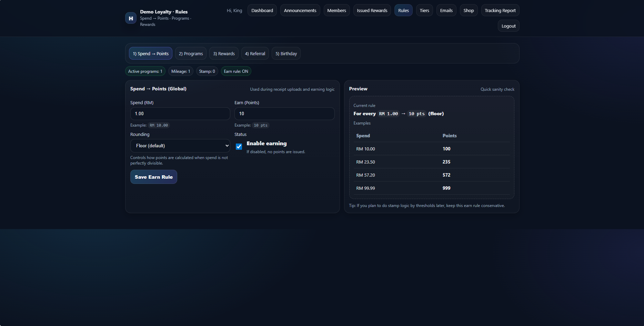Screen dimensions: 644x326
Task: Click the Points column header
Action: tap(450, 136)
